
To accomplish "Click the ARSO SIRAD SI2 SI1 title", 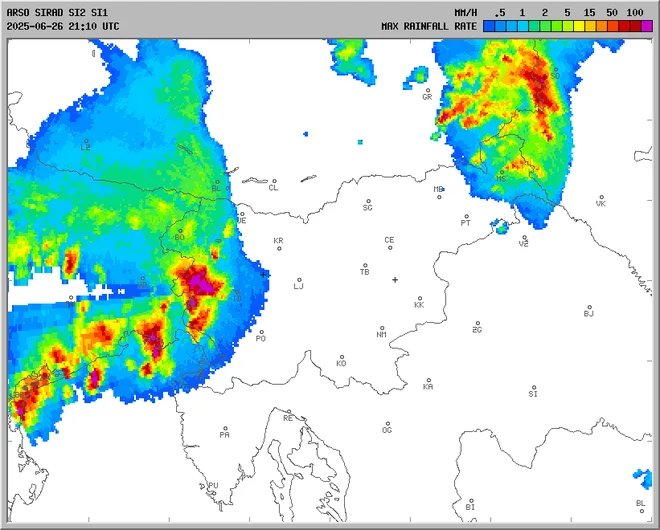I will coord(57,12).
